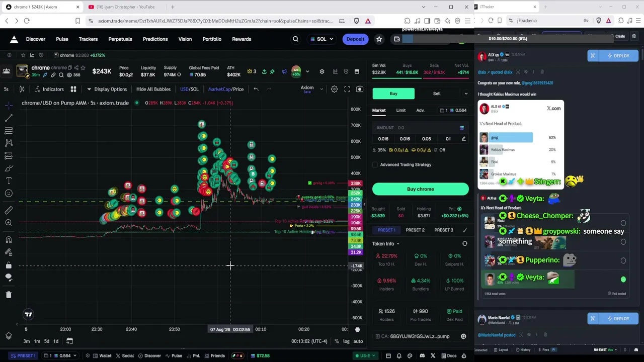Select the trend line drawing tool
Screen dimensions: 644x362
click(9, 118)
